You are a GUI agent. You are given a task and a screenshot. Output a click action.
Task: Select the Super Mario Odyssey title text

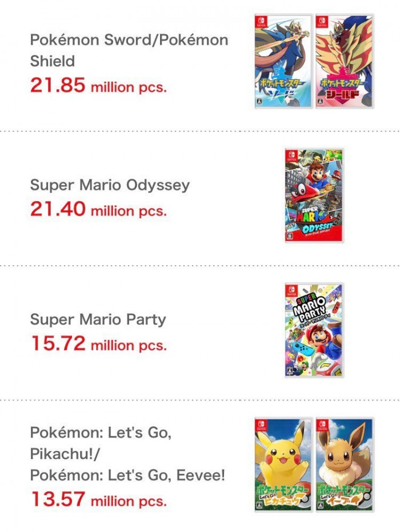tap(110, 185)
